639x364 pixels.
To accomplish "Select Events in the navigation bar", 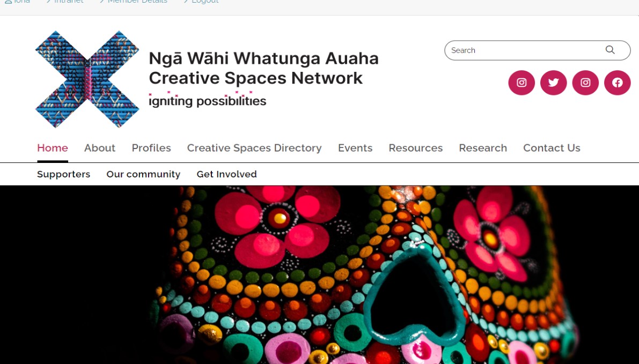I will pyautogui.click(x=355, y=148).
